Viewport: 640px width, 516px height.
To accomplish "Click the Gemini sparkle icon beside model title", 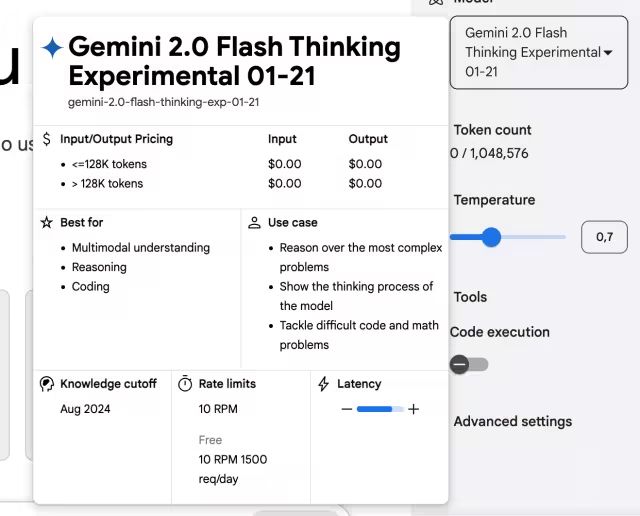I will pos(51,48).
